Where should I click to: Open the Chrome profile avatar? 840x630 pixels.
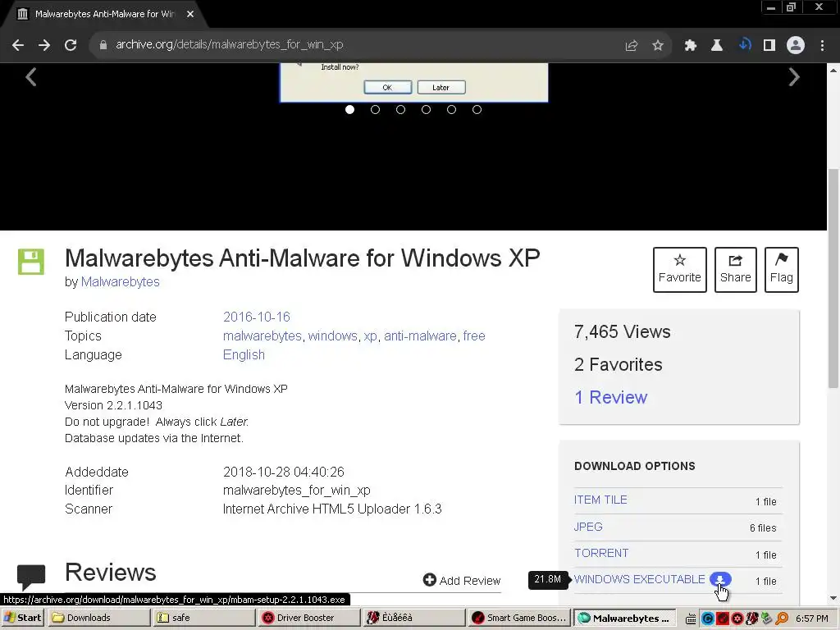tap(796, 46)
